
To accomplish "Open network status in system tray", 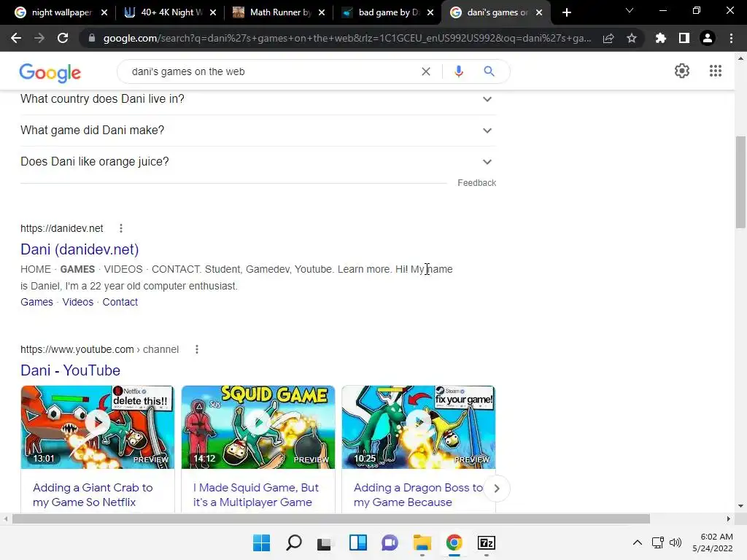I will [x=658, y=542].
